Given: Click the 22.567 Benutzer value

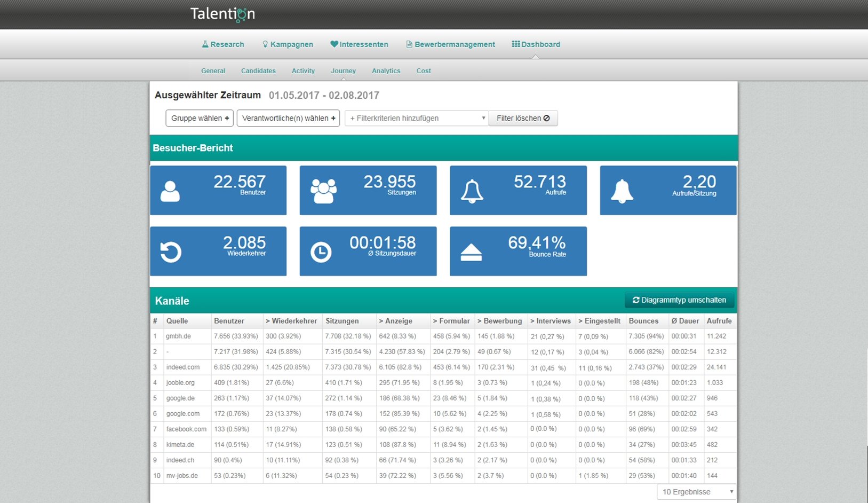Looking at the screenshot, I should (x=240, y=182).
